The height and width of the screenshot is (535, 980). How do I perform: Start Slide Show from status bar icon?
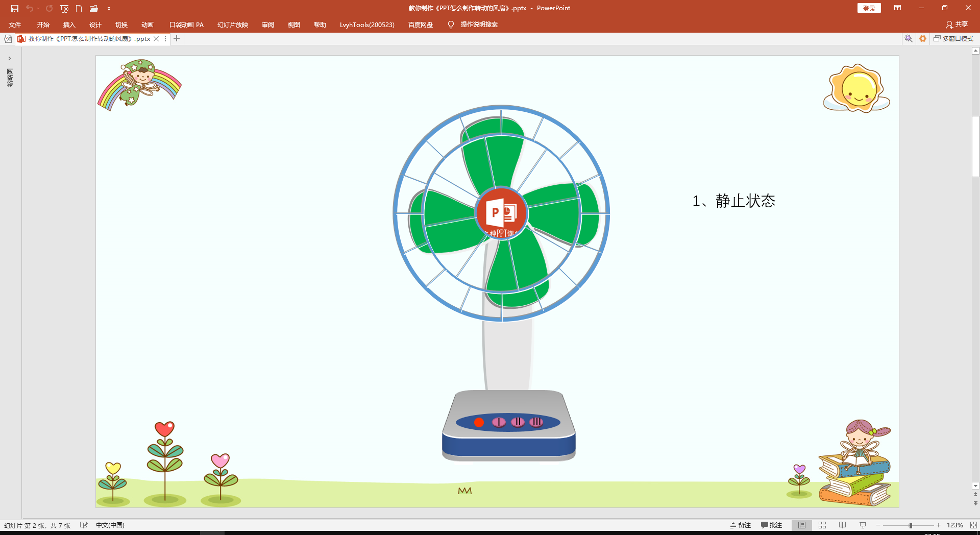(x=863, y=525)
